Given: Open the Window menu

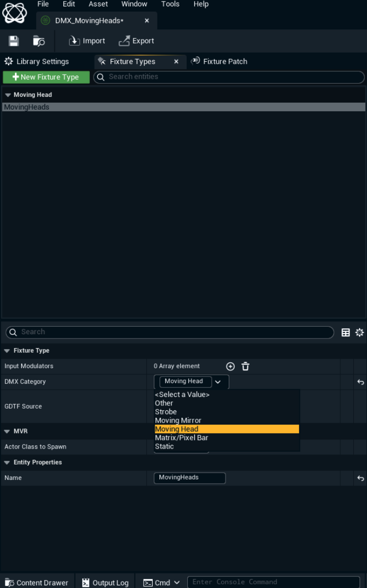Looking at the screenshot, I should tap(134, 4).
